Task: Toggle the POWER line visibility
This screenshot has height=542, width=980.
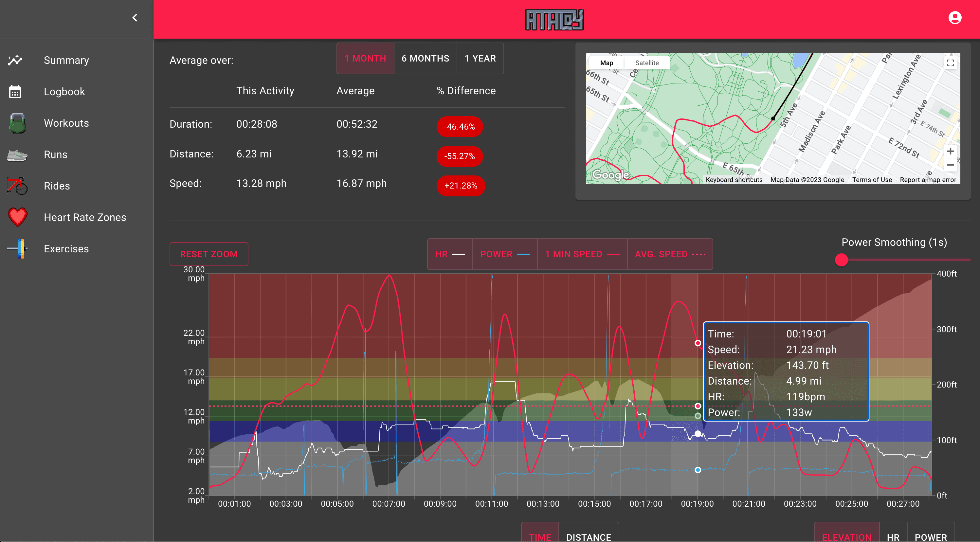Action: coord(504,254)
